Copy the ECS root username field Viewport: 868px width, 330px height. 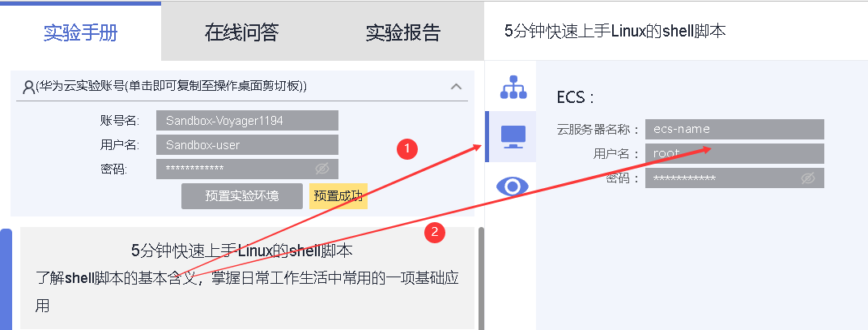click(734, 153)
